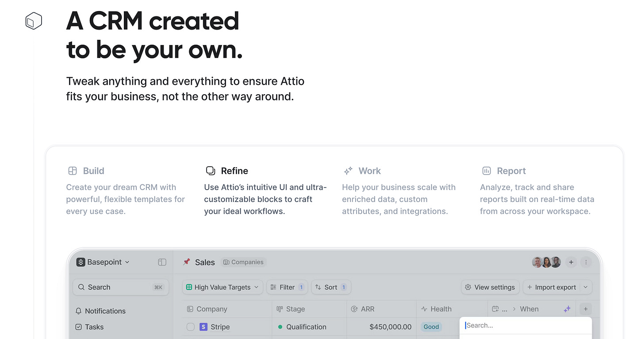
Task: Click the collaborator avatars group
Action: [x=546, y=262]
